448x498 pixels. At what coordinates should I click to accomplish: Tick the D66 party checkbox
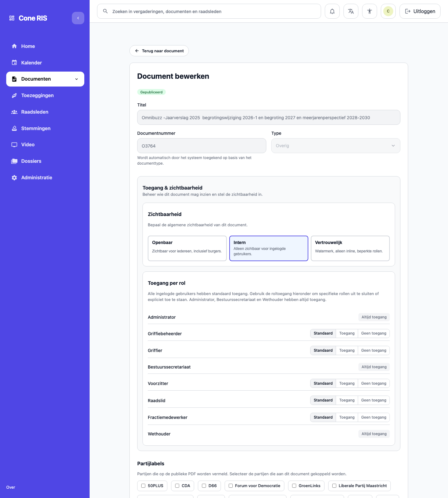[x=204, y=486]
